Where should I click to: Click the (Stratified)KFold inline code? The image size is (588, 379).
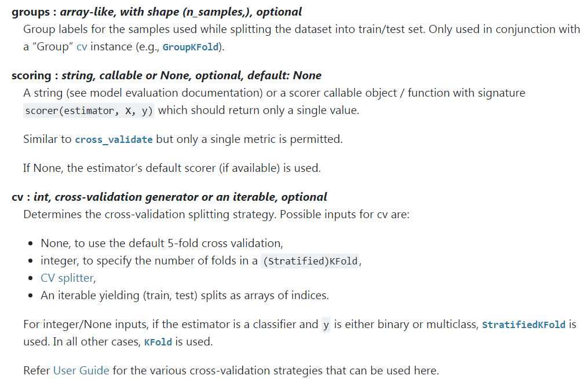click(x=311, y=260)
